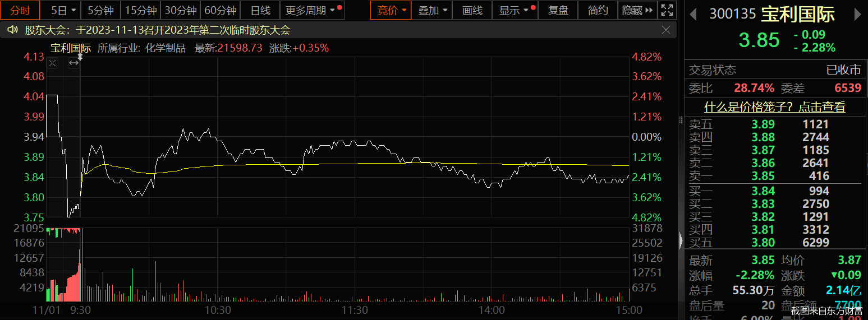Click the 复盘 replay button
Image resolution: width=868 pixels, height=320 pixels.
[x=558, y=10]
